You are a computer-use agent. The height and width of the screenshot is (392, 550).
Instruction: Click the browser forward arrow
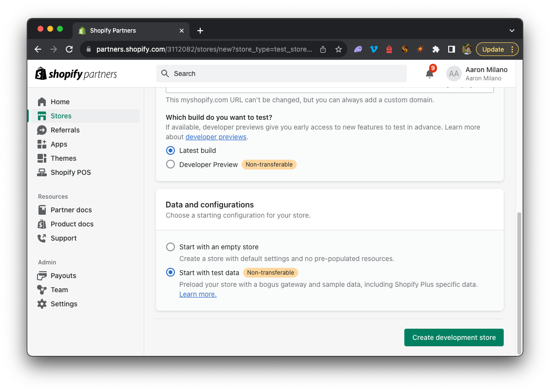coord(54,50)
